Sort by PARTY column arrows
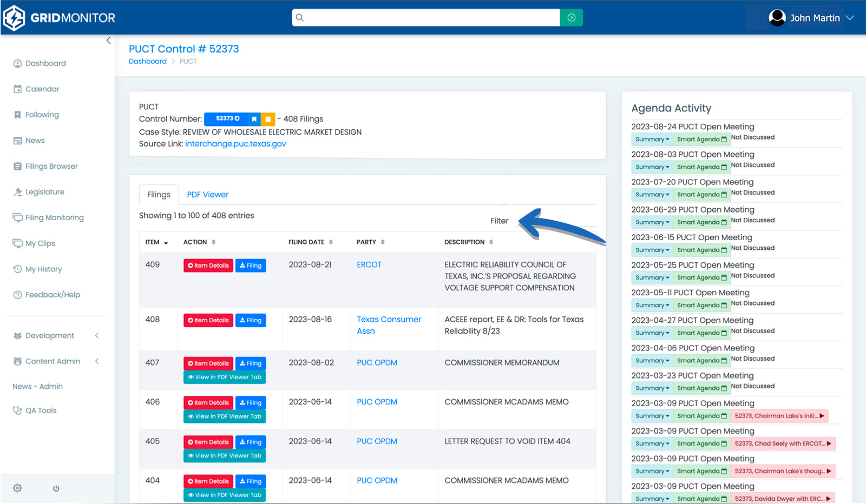The image size is (866, 504). pyautogui.click(x=383, y=242)
